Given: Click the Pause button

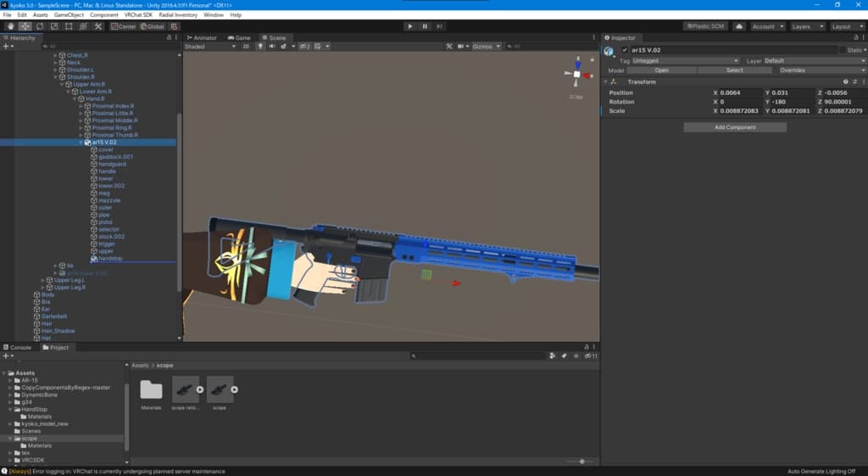Looking at the screenshot, I should 425,26.
